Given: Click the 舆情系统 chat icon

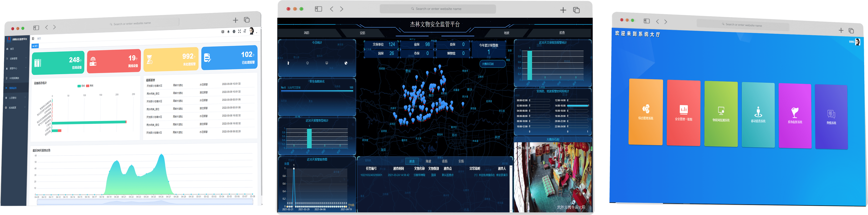Looking at the screenshot, I should pyautogui.click(x=831, y=114).
